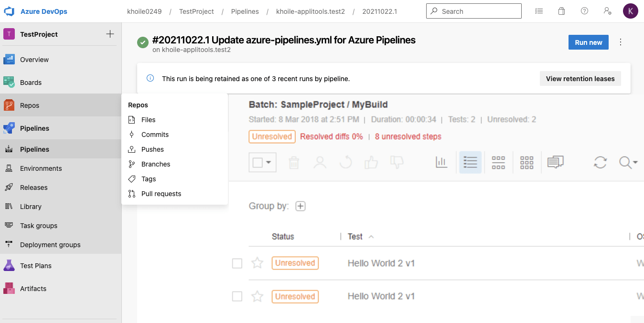Open the comments panel icon
Image resolution: width=644 pixels, height=323 pixels.
556,162
